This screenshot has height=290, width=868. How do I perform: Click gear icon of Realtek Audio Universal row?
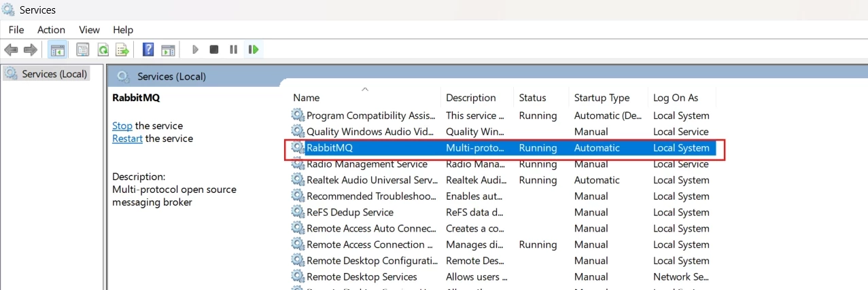click(x=298, y=180)
